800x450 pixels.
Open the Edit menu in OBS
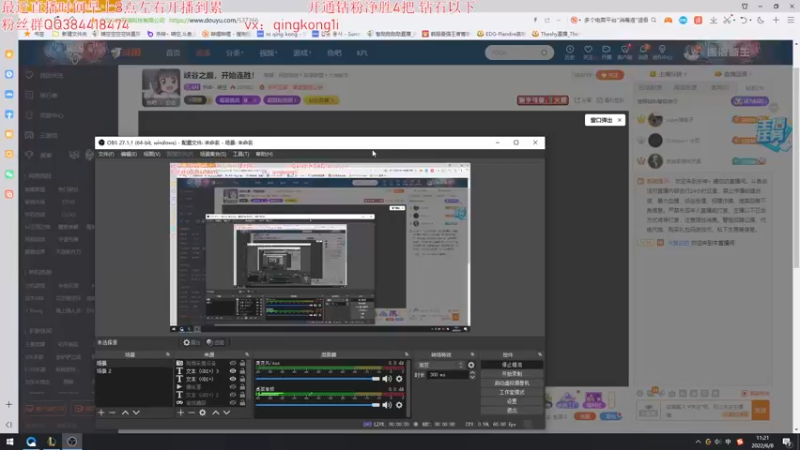pyautogui.click(x=129, y=154)
